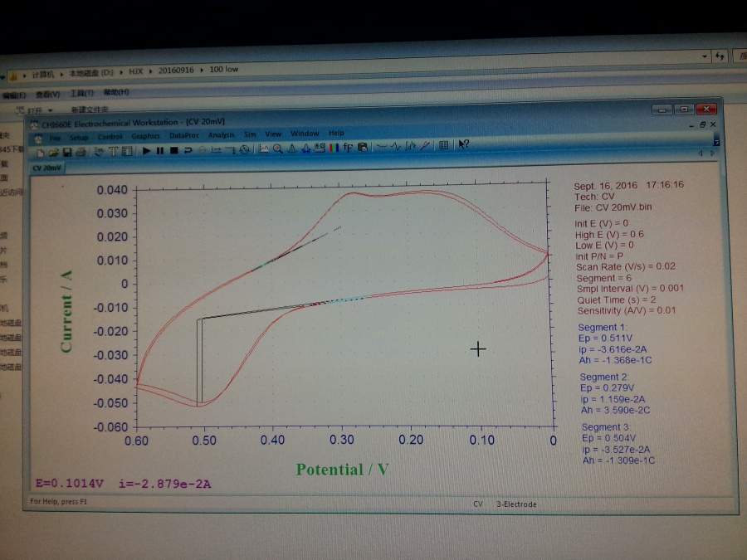The image size is (747, 560).
Task: Open the color settings icon
Action: 334,149
